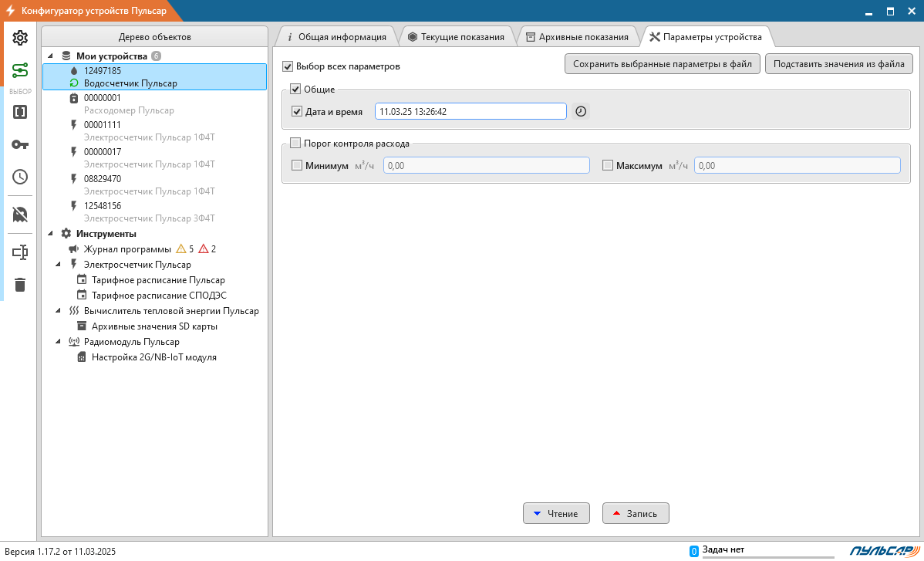This screenshot has width=924, height=561.
Task: Enable the Порог контроля расхода checkbox
Action: pyautogui.click(x=295, y=144)
